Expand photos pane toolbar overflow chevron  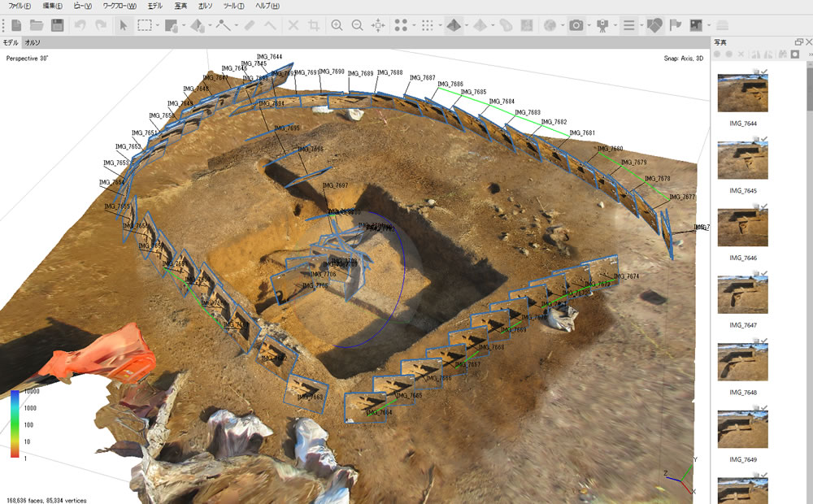click(x=810, y=54)
